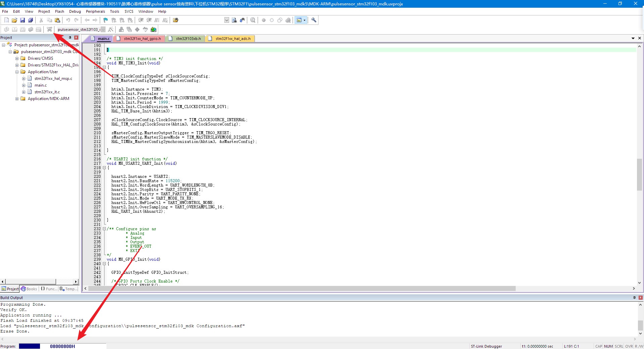Comment out the selected lines

tap(157, 20)
